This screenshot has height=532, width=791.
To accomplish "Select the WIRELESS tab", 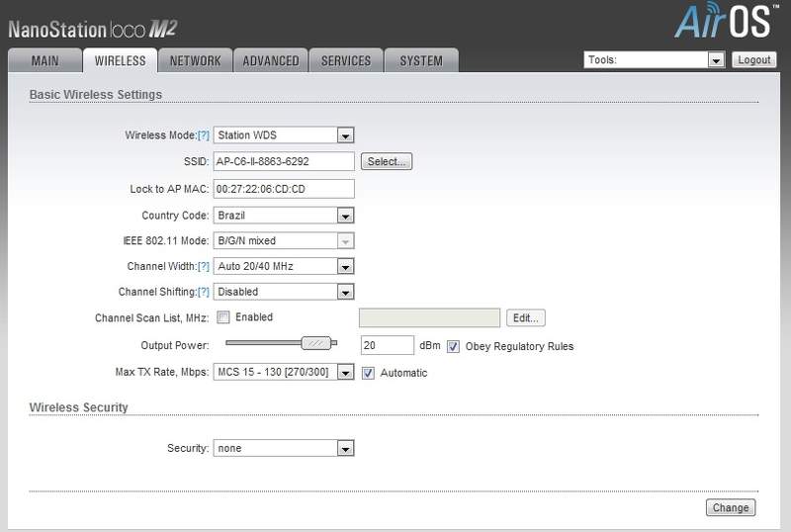I will (x=120, y=60).
